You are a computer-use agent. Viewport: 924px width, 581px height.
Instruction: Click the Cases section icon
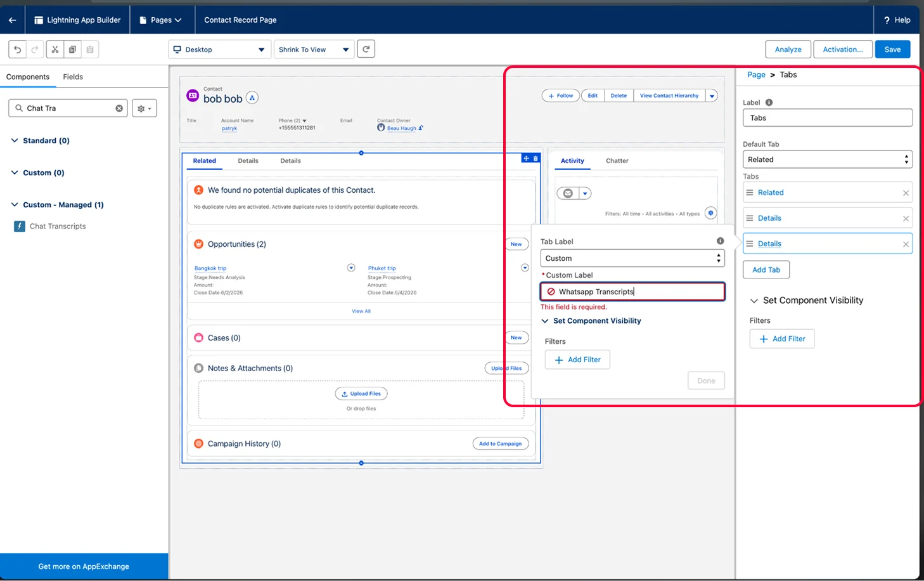click(x=198, y=338)
